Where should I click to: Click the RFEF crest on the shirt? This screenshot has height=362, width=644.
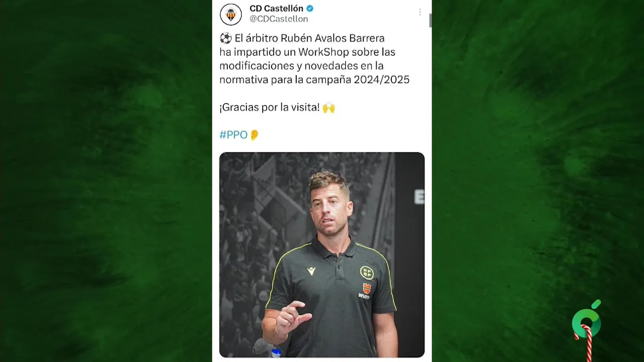coord(367,273)
